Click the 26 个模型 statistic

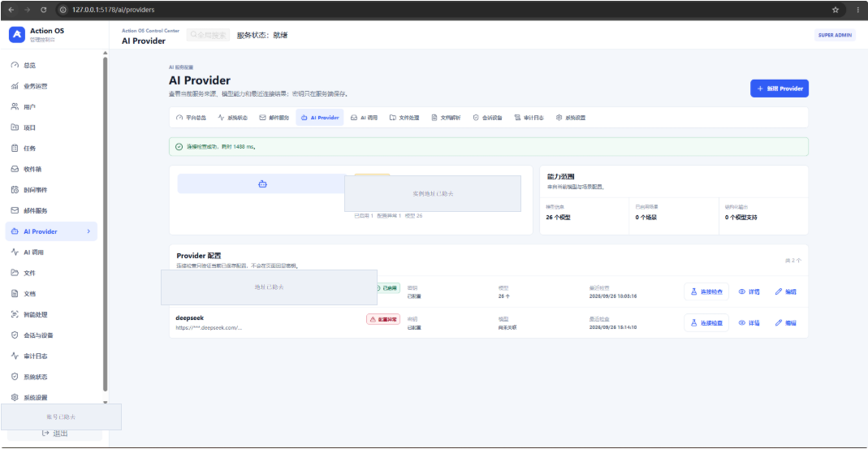[558, 218]
